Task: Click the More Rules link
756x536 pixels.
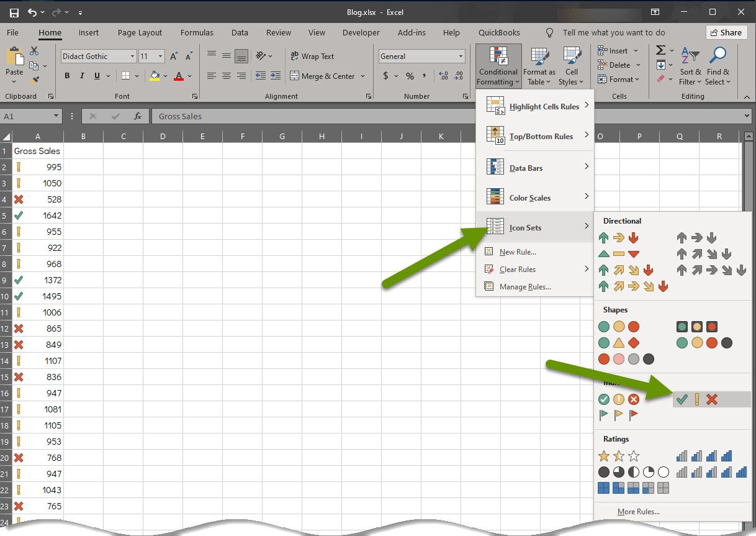Action: point(639,511)
